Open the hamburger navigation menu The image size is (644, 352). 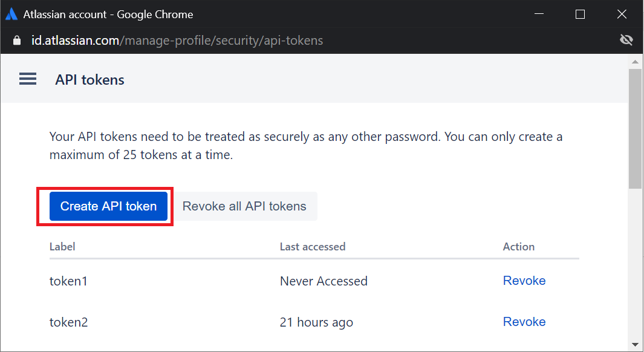point(28,79)
